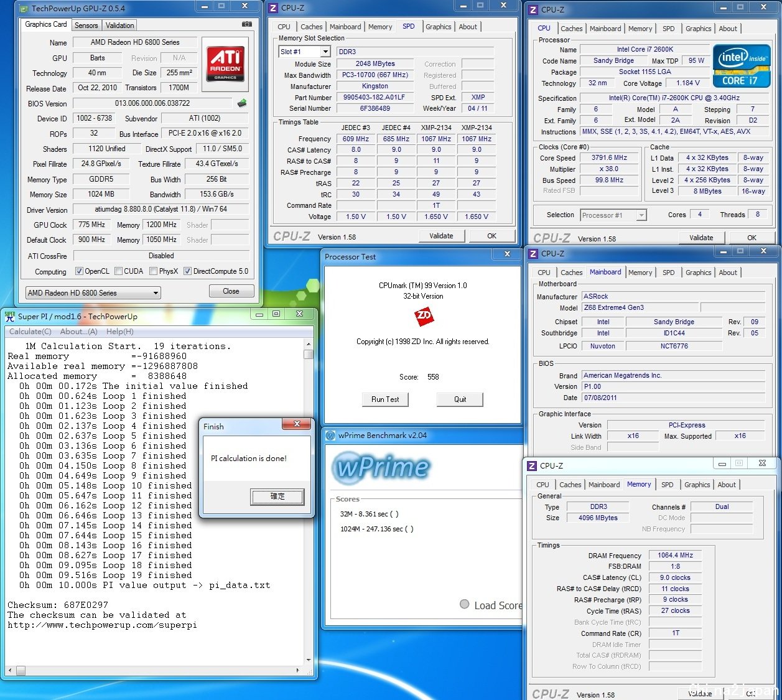Open the Memory tab in the CPU-Z SPD window

coord(380,27)
